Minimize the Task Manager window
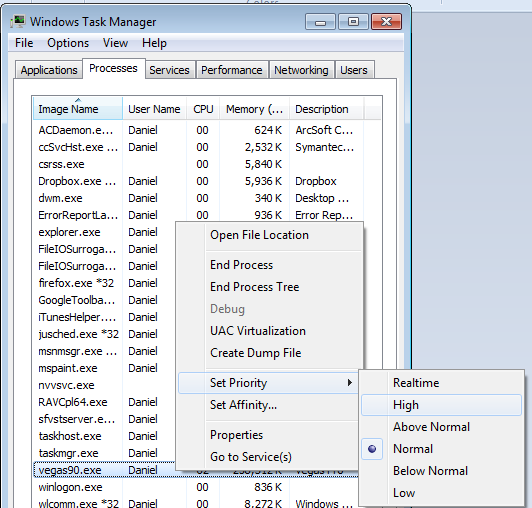The width and height of the screenshot is (532, 508). (x=320, y=22)
